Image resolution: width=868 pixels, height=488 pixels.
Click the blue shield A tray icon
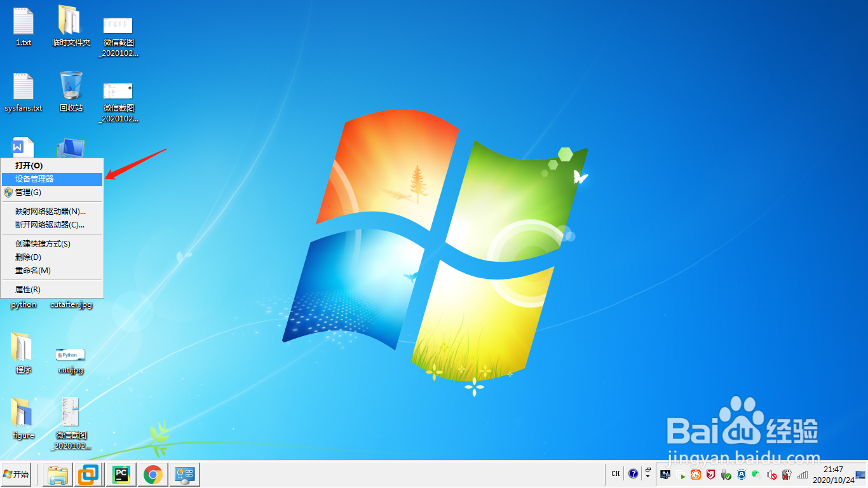point(741,475)
